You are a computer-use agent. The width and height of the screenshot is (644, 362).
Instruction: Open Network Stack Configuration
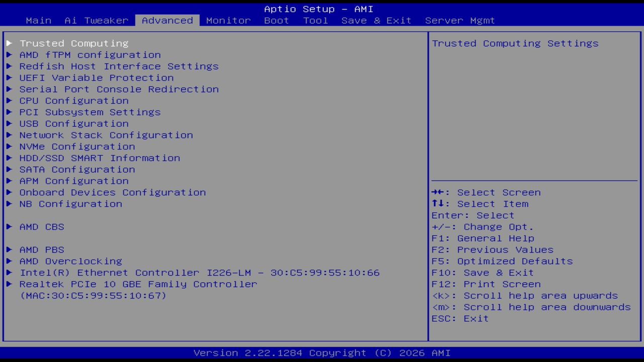[106, 135]
